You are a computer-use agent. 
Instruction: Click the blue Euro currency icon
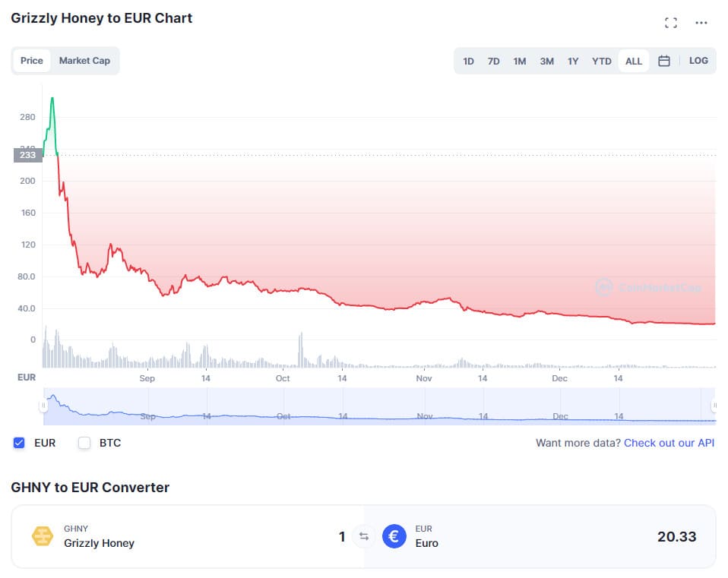(394, 536)
